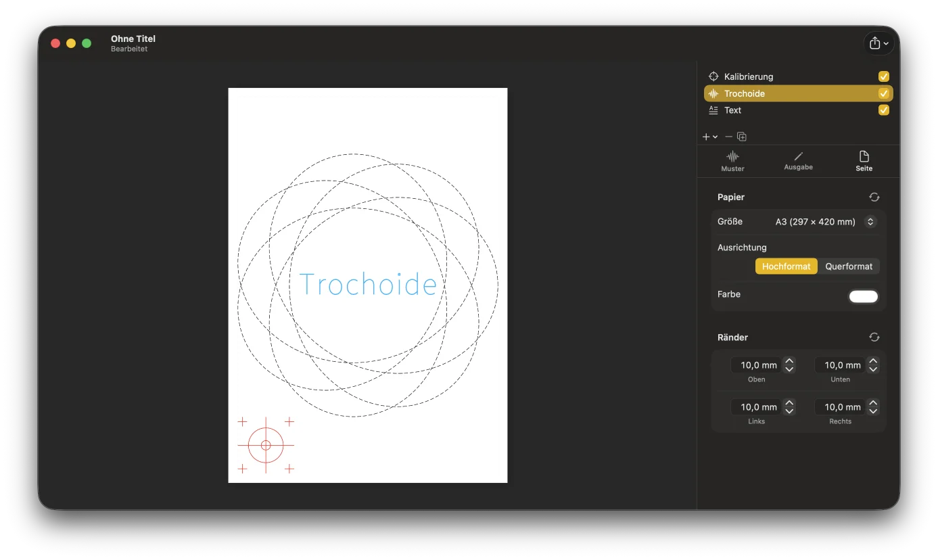Image resolution: width=938 pixels, height=560 pixels.
Task: Minimize the window with the yellow button
Action: [71, 43]
